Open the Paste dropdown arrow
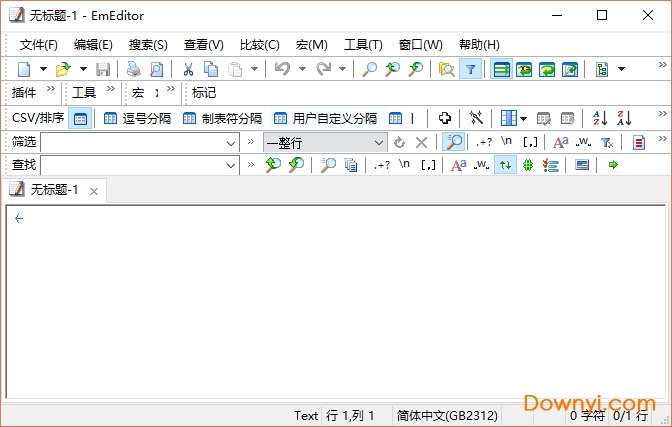Image resolution: width=672 pixels, height=427 pixels. pos(254,69)
